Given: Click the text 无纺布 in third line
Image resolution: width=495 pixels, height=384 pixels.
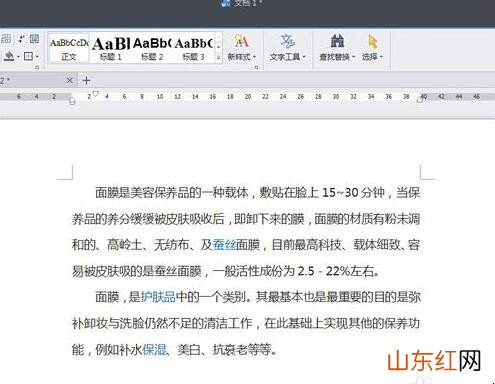Looking at the screenshot, I should 171,245.
